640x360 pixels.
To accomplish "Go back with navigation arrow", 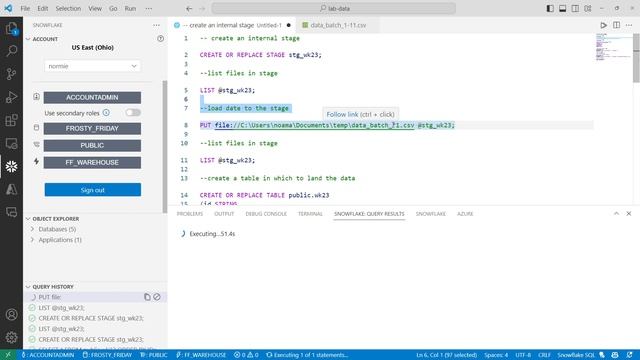I will [x=189, y=8].
